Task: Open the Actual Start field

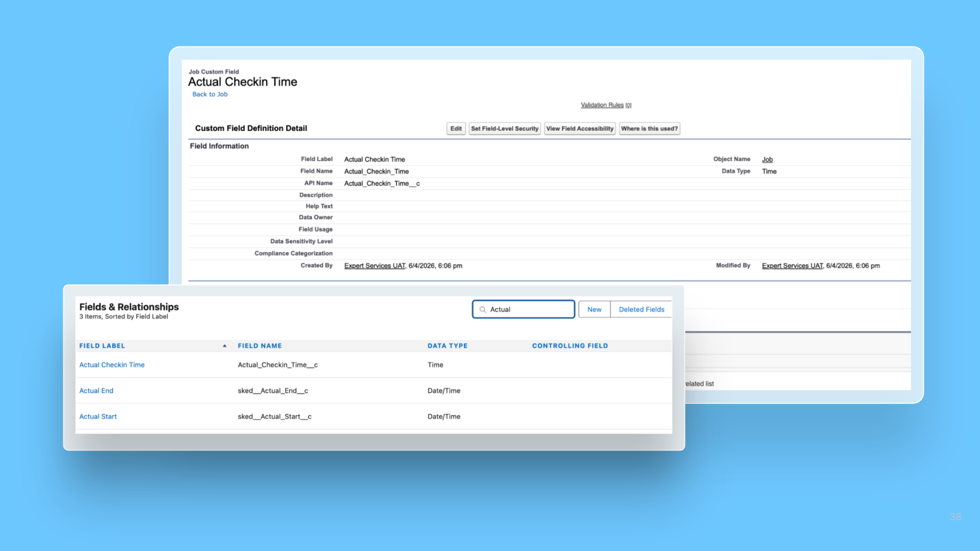Action: (x=98, y=417)
